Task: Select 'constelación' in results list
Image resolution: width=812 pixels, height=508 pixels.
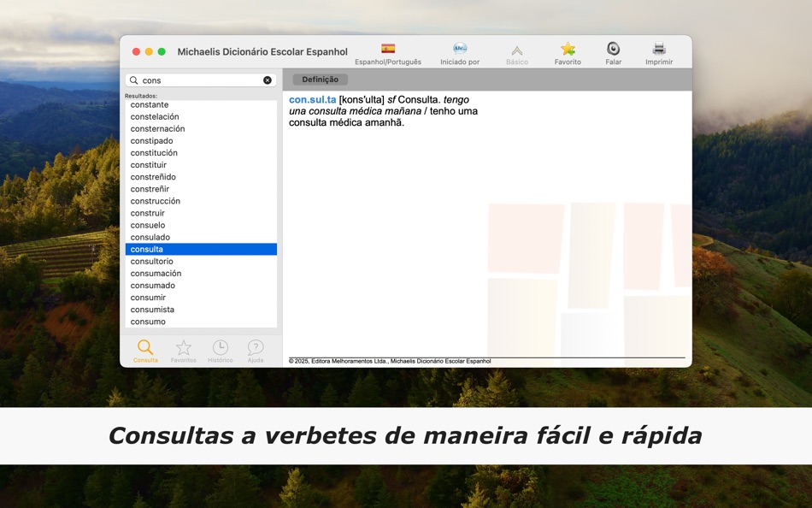Action: point(201,116)
